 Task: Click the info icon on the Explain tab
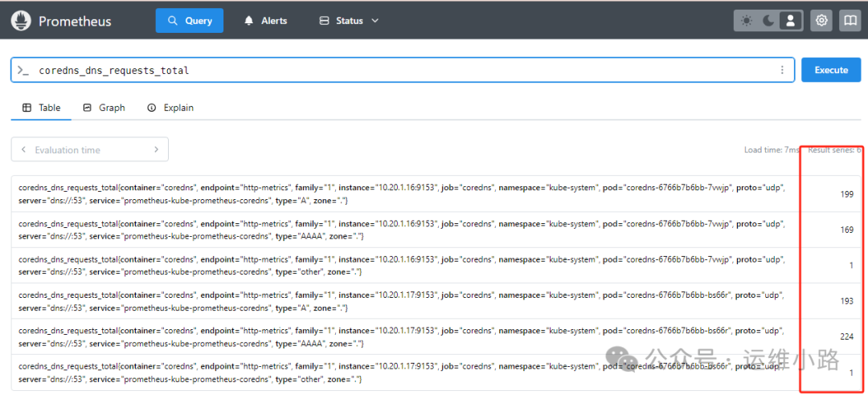tap(152, 108)
